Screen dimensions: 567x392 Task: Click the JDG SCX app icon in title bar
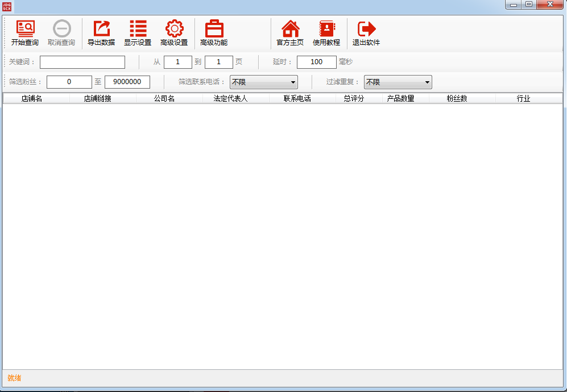(x=7, y=6)
